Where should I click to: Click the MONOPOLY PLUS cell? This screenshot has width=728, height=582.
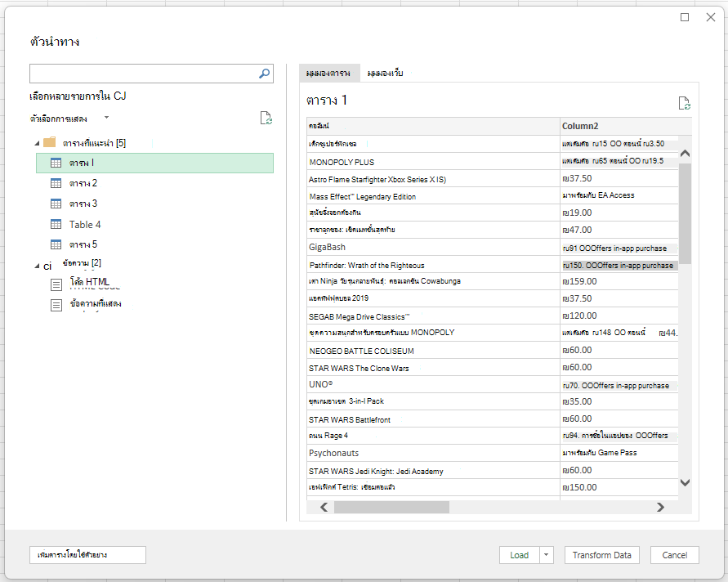click(x=434, y=162)
